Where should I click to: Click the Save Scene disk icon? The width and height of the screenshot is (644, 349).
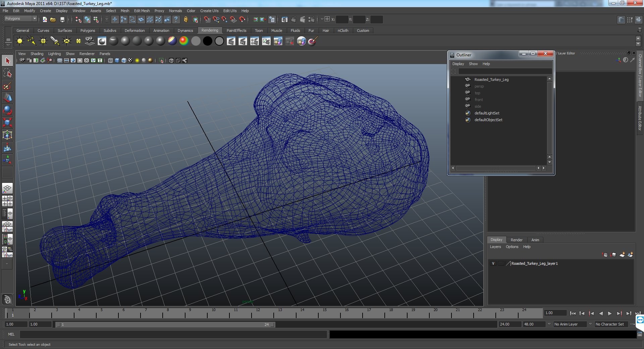(62, 19)
